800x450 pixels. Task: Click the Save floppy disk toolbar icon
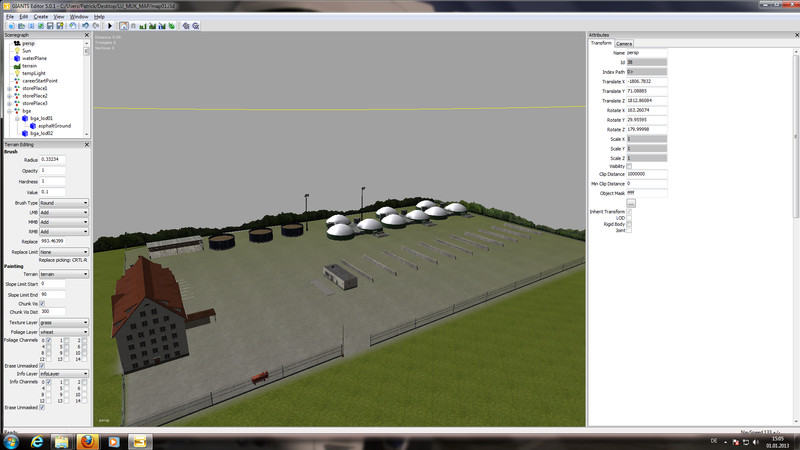[x=50, y=26]
